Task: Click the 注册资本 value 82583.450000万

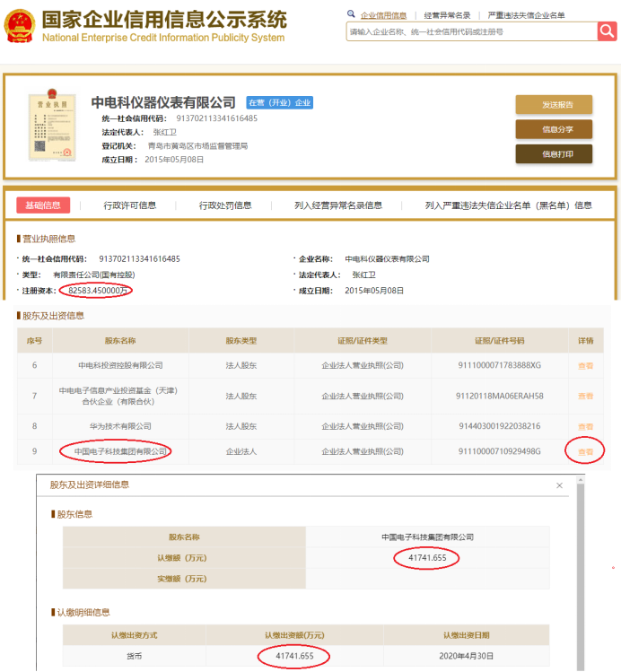Action: click(98, 291)
